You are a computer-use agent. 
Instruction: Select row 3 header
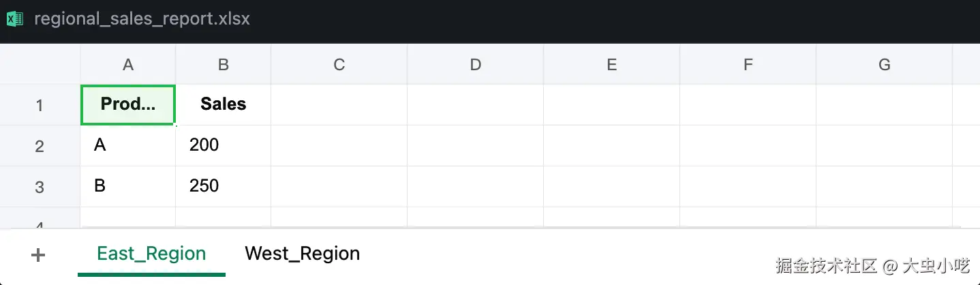40,187
